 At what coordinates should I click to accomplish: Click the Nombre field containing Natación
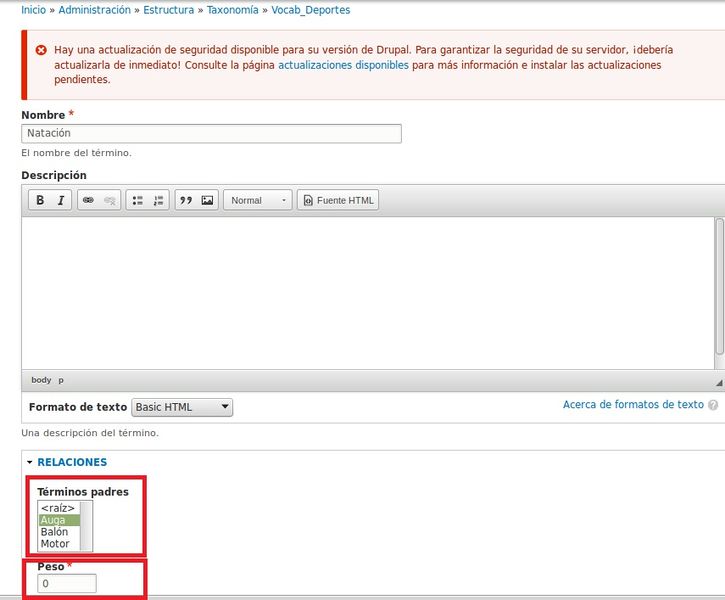pos(211,134)
